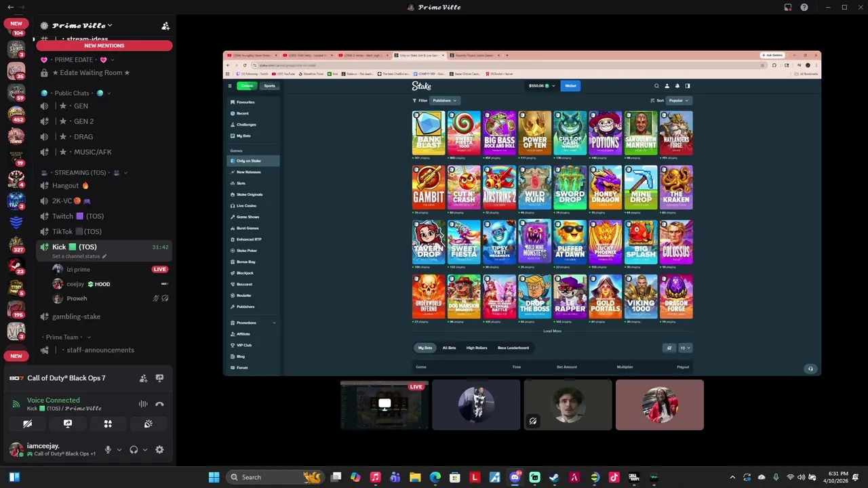Open the gambling-stake text channel

click(104, 317)
